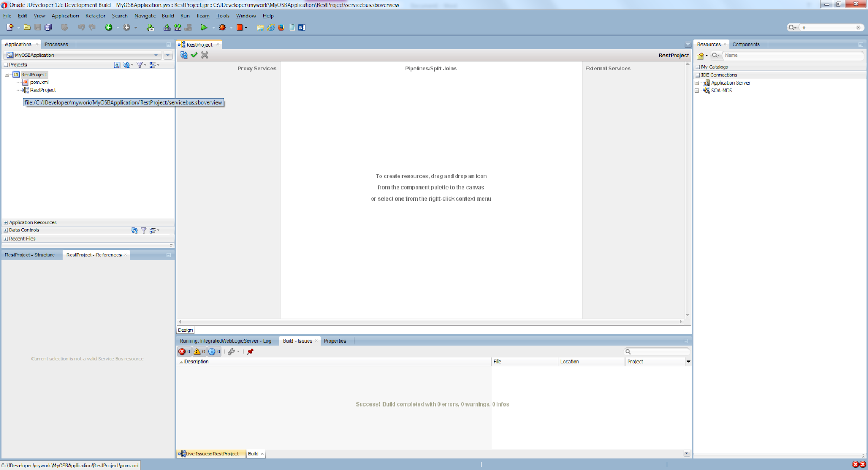Click the search field in Build Issues panel
Image resolution: width=868 pixels, height=470 pixels.
[x=656, y=351]
